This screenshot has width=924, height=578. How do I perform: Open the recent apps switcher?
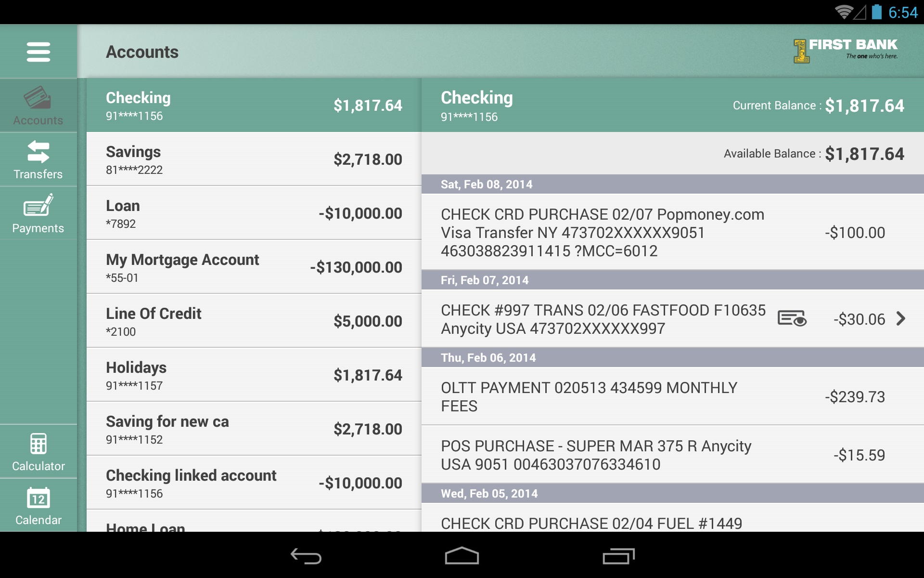pyautogui.click(x=617, y=556)
